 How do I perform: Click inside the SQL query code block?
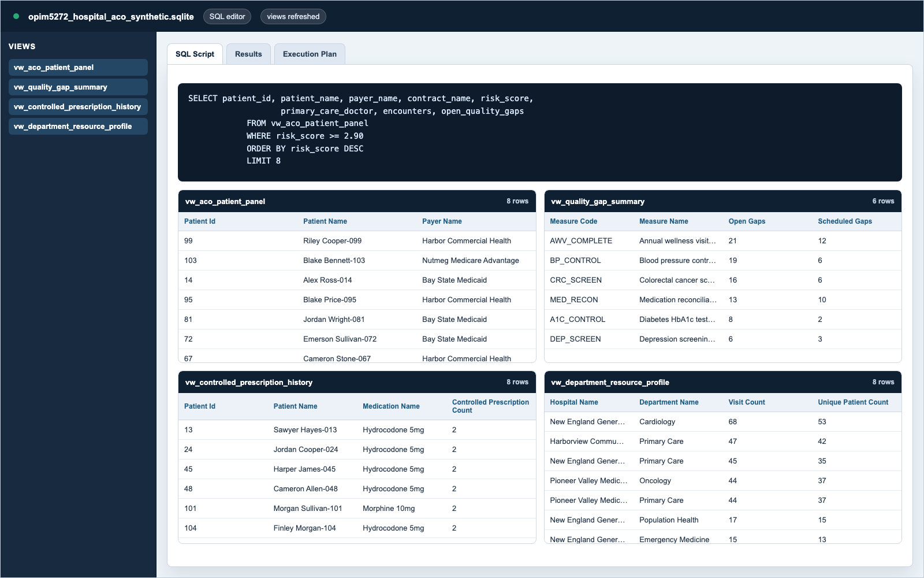coord(539,132)
